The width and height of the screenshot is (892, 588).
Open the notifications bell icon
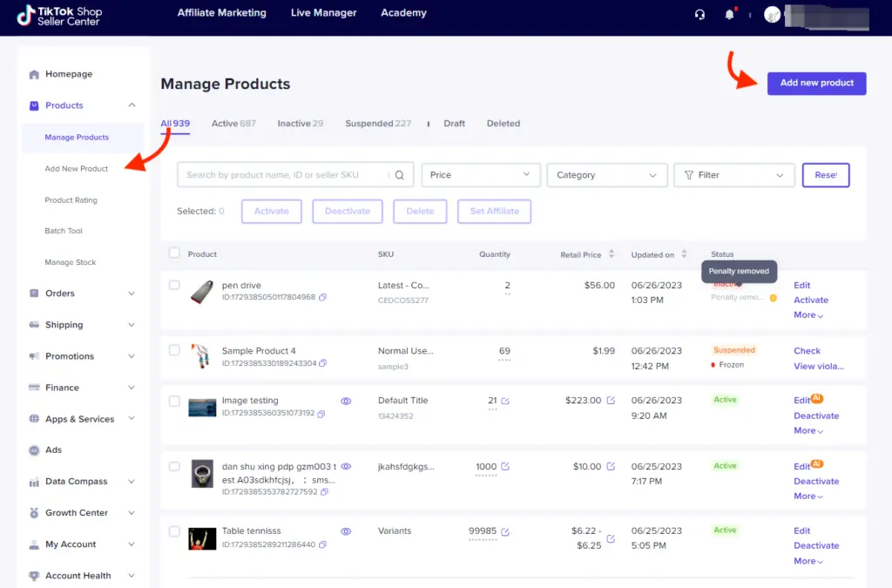pos(729,14)
